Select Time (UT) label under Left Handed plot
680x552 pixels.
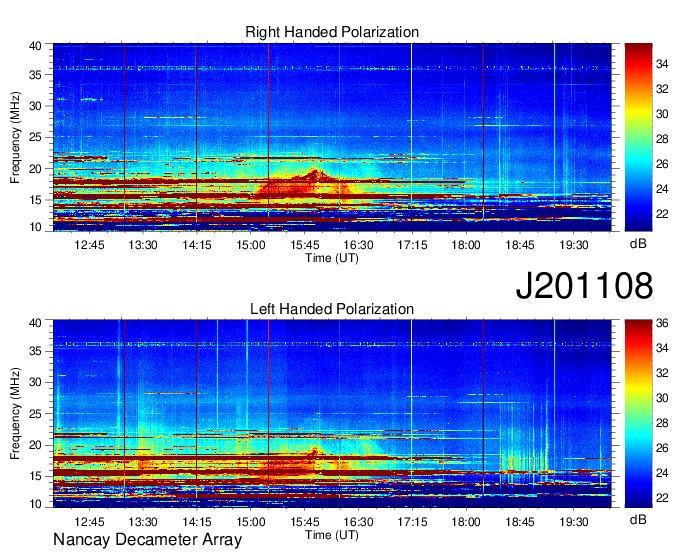click(x=332, y=535)
